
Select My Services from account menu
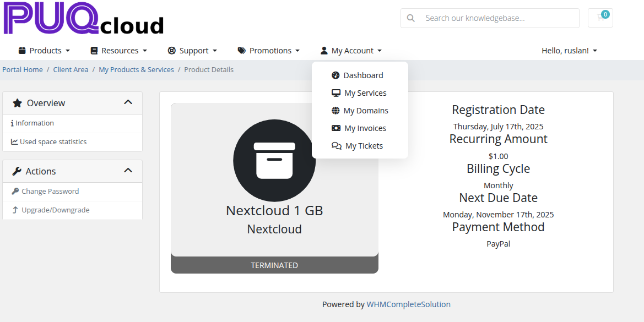pyautogui.click(x=365, y=93)
